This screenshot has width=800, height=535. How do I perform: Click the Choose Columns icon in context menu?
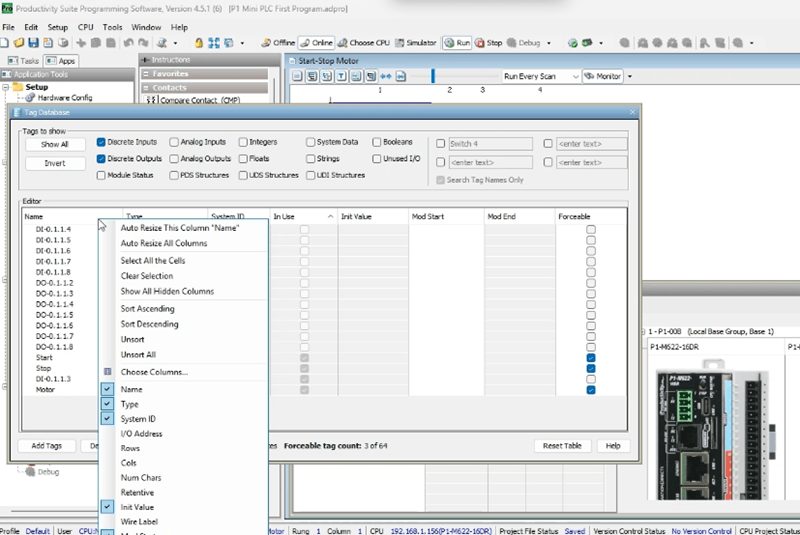108,372
